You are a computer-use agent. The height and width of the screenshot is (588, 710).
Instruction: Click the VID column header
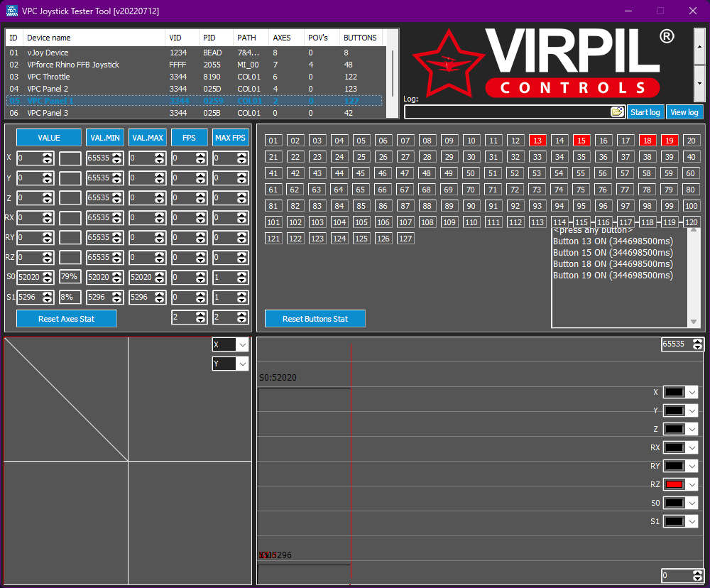[182, 38]
